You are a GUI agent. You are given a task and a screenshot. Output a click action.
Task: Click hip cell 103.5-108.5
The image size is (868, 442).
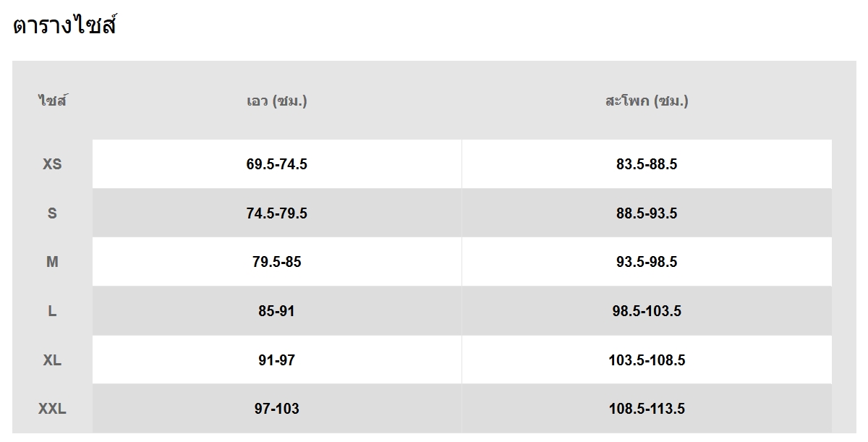click(646, 360)
